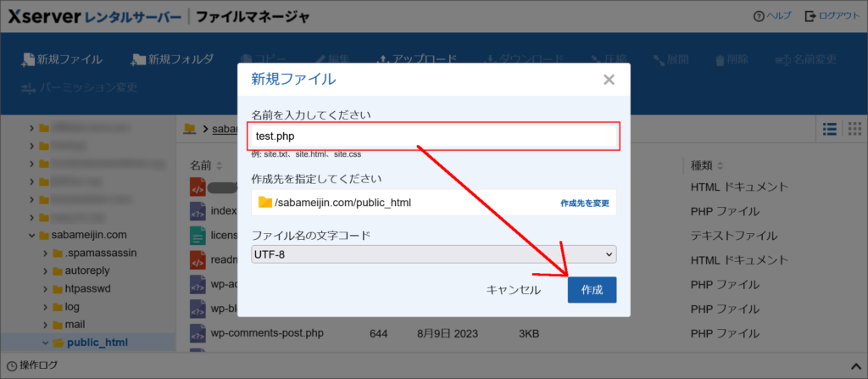Click the 削除 toolbar button

pyautogui.click(x=732, y=60)
